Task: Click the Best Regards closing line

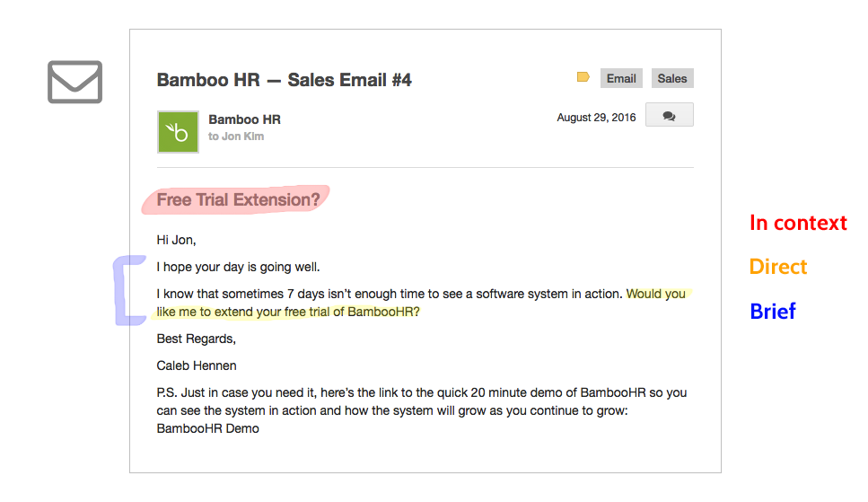Action: (196, 339)
